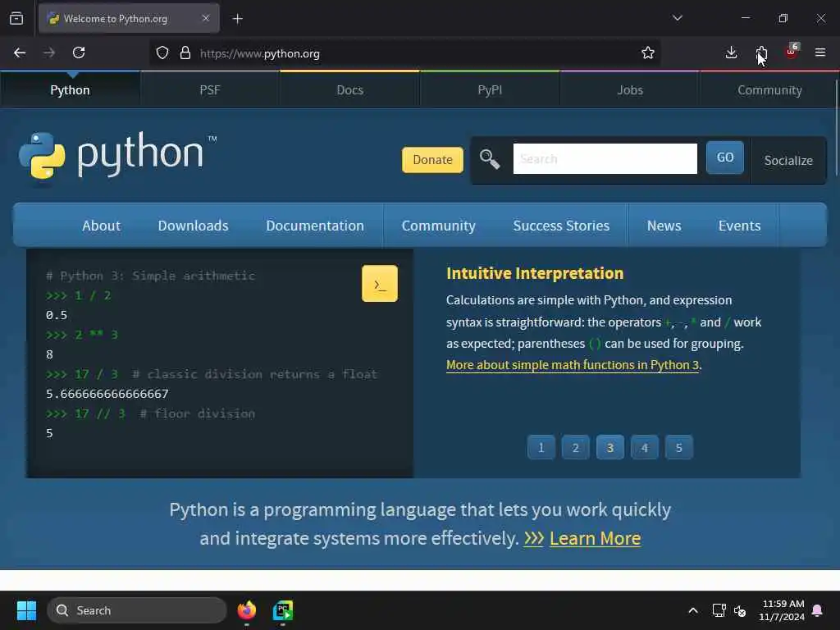Click the browser back arrow
The height and width of the screenshot is (630, 840).
coord(20,52)
